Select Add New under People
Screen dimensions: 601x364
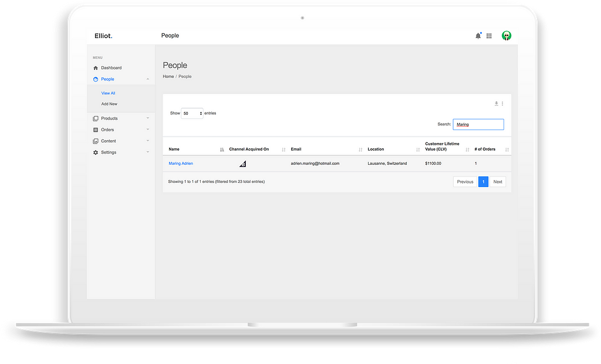pyautogui.click(x=109, y=104)
